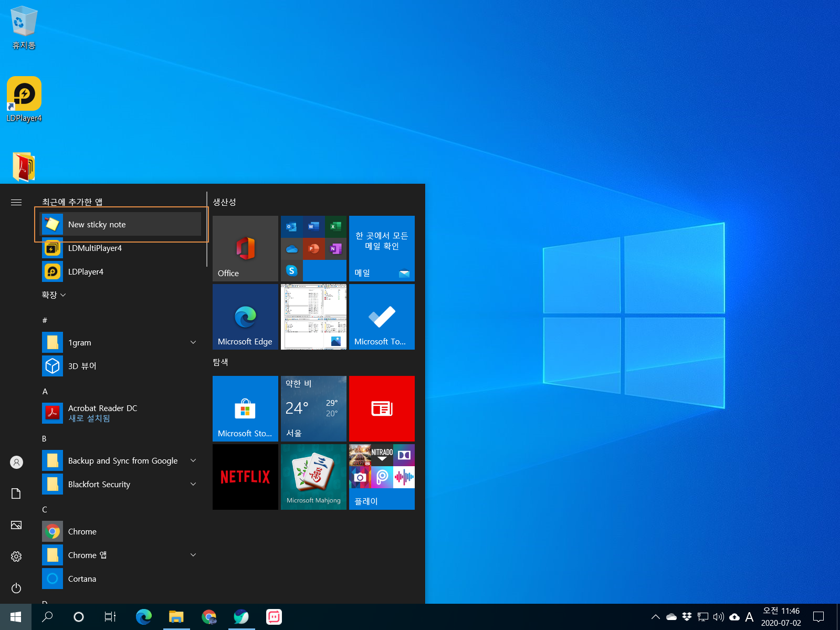Open the clock and date flyout
The image size is (840, 630).
coord(781,617)
